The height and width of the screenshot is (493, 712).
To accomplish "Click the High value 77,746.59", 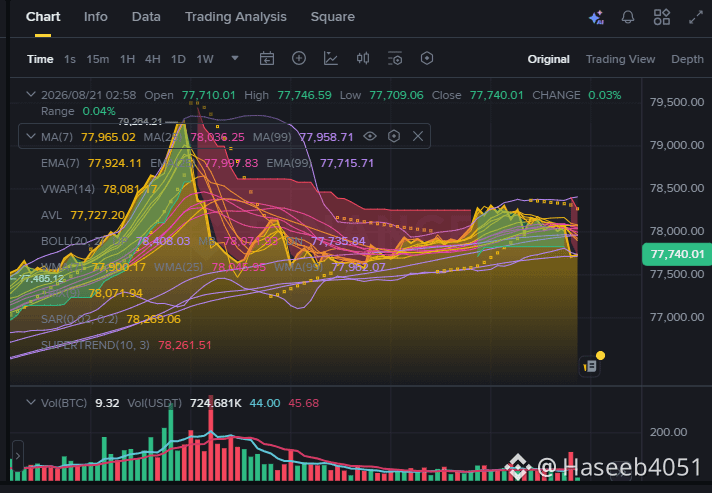I will click(x=304, y=95).
